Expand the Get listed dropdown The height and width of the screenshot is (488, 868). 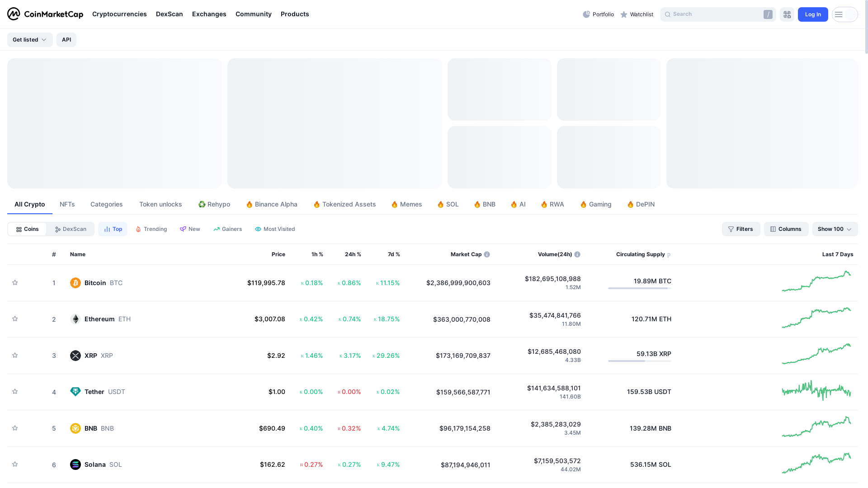[30, 40]
